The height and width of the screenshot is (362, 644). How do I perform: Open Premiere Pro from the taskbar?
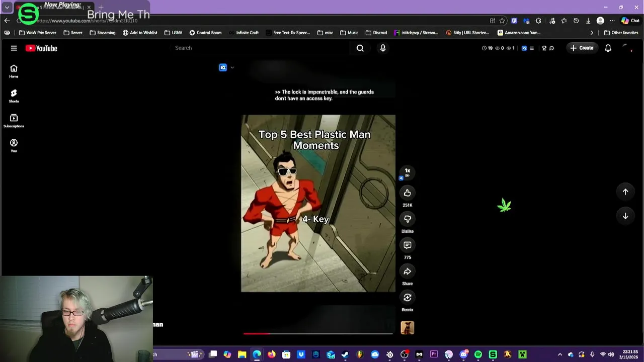(x=434, y=354)
